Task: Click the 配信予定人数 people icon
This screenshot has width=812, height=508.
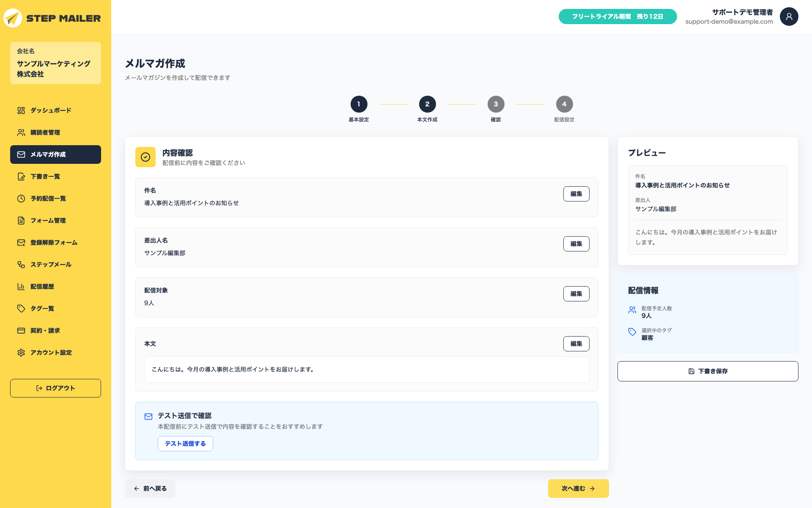Action: pos(632,310)
